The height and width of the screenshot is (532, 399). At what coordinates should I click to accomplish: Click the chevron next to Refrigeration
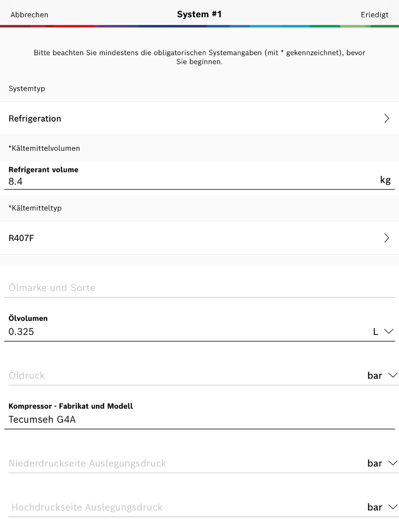[x=386, y=118]
